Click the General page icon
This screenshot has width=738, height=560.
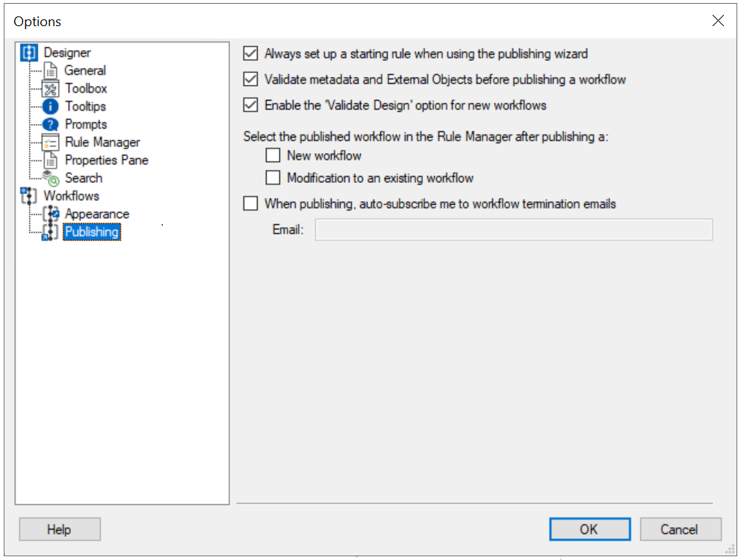pos(51,71)
